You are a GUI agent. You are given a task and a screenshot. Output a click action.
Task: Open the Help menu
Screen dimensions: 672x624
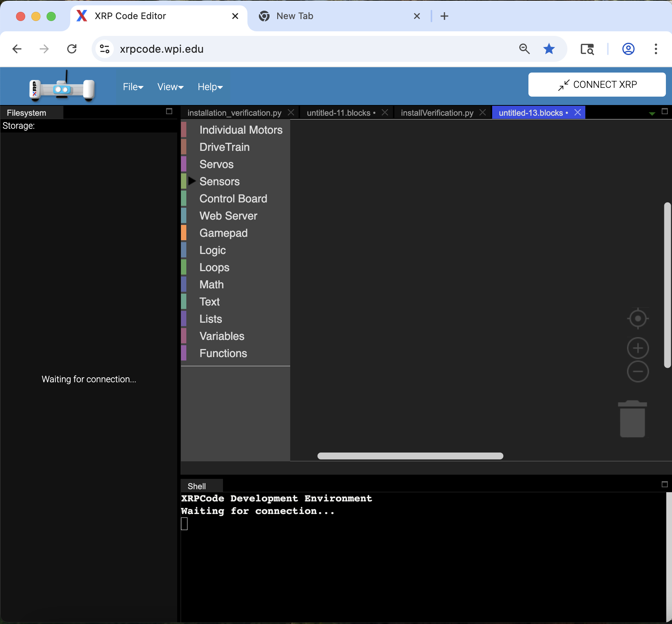tap(210, 87)
